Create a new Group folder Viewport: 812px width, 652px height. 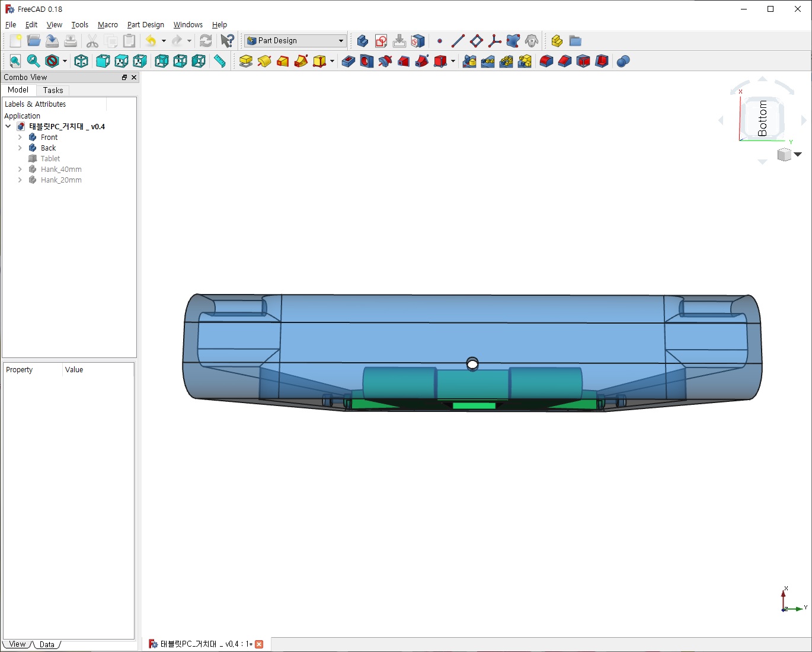point(575,41)
